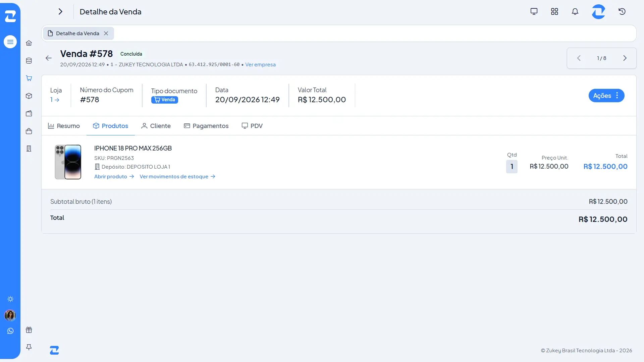Switch to the Cliente tab
The image size is (644, 362).
click(156, 126)
